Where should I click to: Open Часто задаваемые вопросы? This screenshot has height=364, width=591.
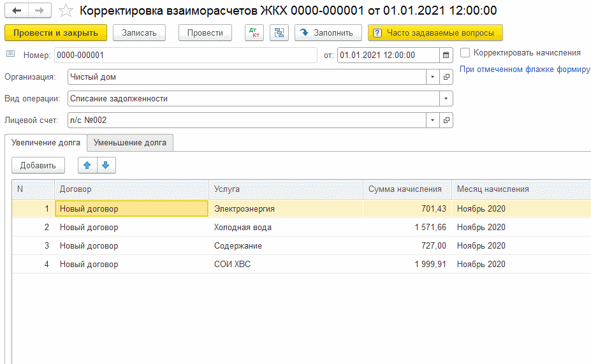pos(435,33)
